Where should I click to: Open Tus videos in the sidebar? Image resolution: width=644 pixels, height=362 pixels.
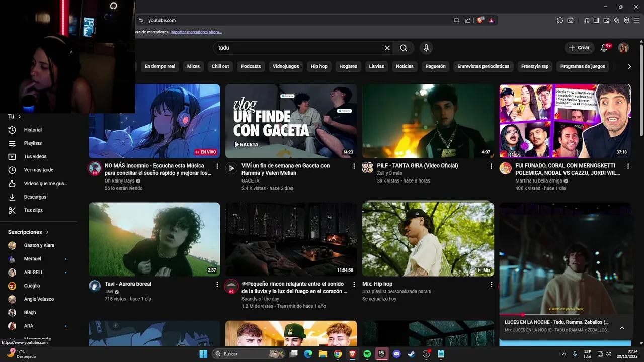(39, 156)
